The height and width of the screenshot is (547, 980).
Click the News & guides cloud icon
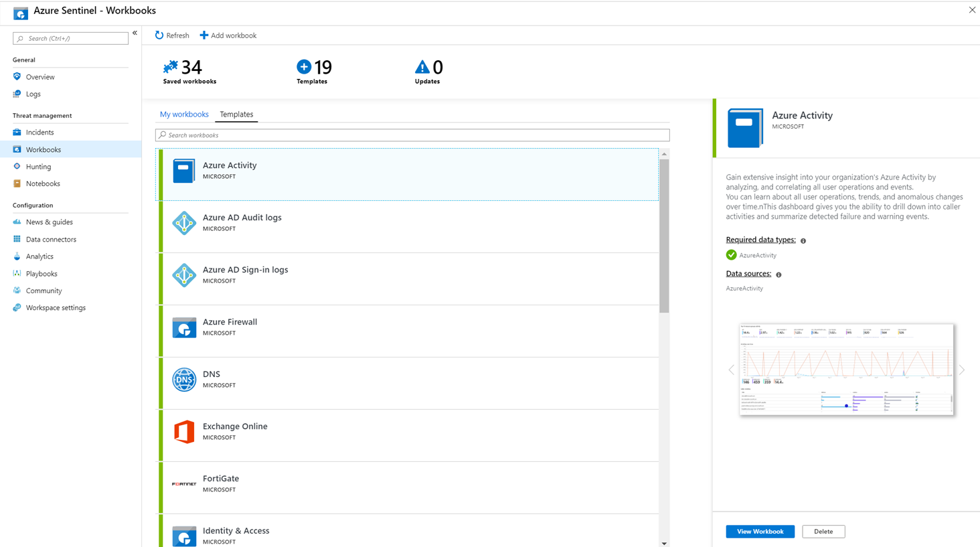[x=17, y=222]
